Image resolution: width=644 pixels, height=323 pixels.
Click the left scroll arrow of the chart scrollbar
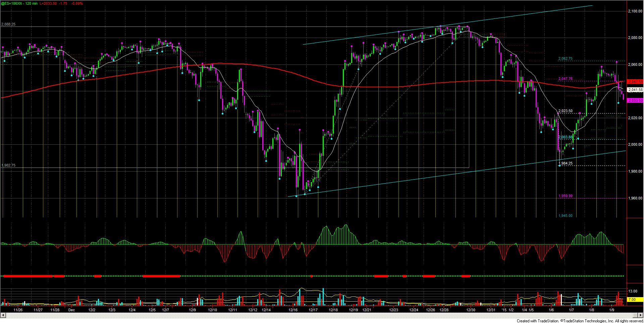[3, 315]
